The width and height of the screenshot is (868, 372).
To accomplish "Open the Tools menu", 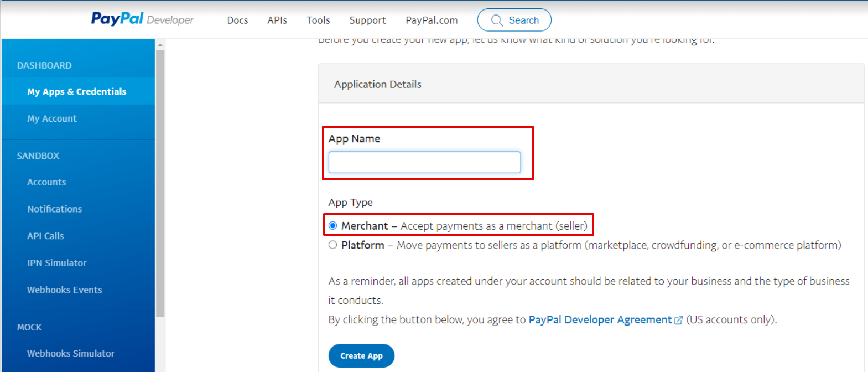I will (x=318, y=20).
